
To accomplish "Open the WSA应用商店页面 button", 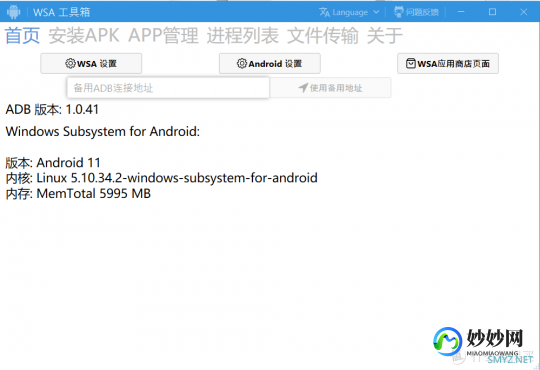I will coord(448,63).
